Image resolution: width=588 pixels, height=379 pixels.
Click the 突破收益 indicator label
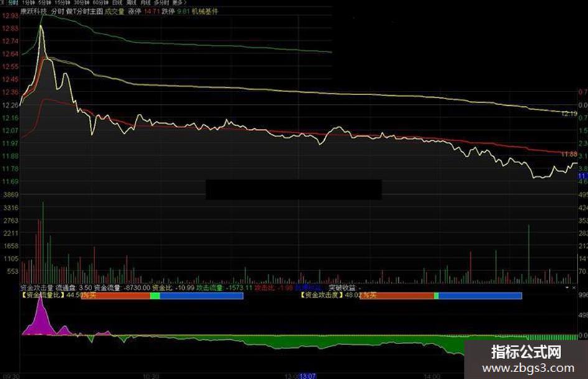342,288
